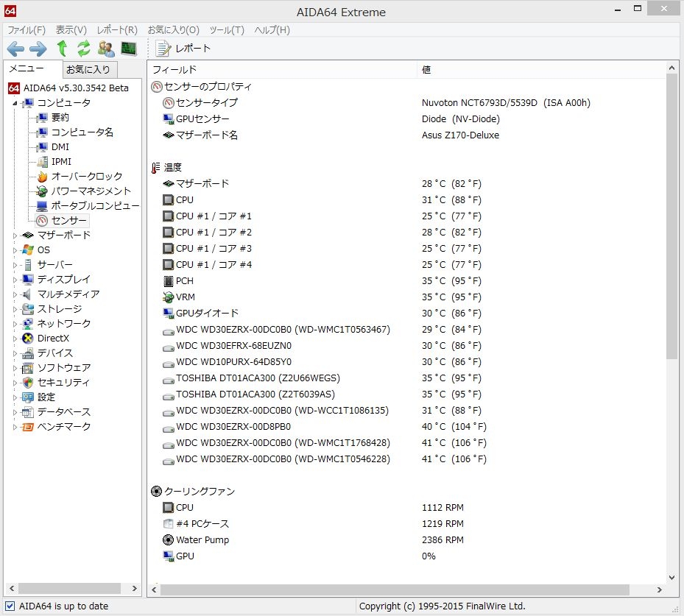The width and height of the screenshot is (684, 616).
Task: Click the Back arrow in the toolbar
Action: pos(15,49)
